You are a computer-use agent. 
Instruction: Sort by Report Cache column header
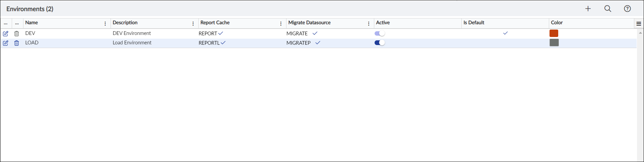pos(215,23)
